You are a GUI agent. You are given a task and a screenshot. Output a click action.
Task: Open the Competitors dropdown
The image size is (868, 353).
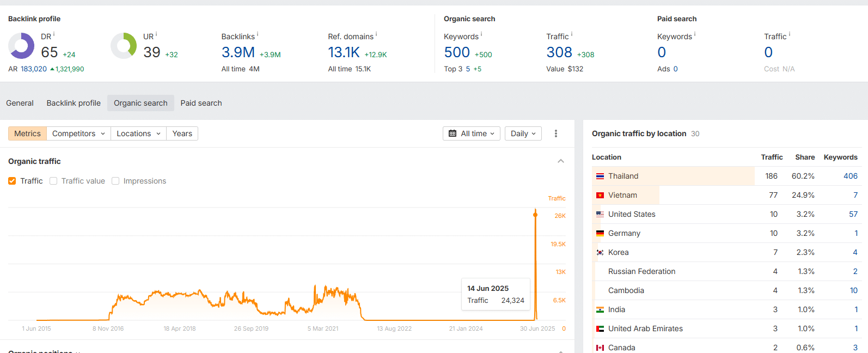click(x=78, y=133)
